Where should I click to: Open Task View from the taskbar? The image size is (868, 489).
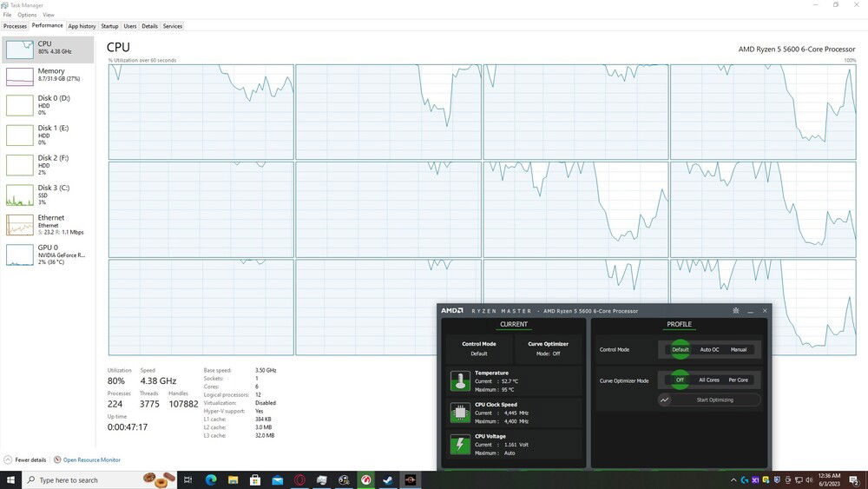[187, 479]
